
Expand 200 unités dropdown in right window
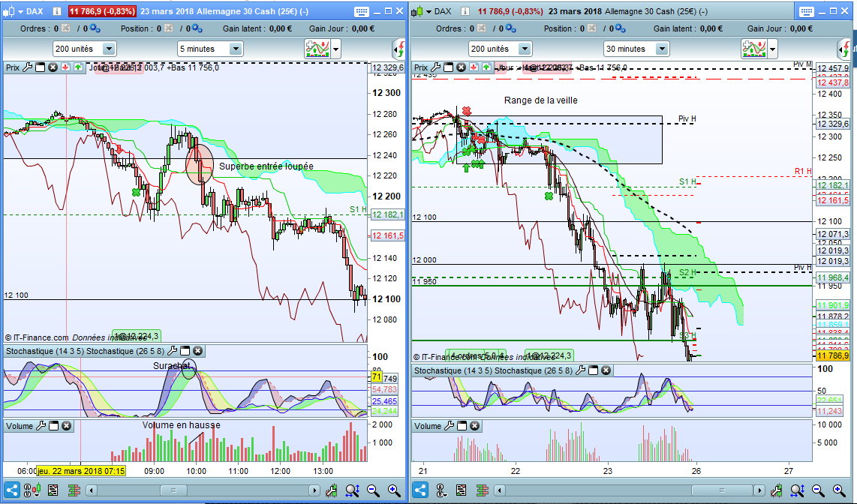[525, 49]
